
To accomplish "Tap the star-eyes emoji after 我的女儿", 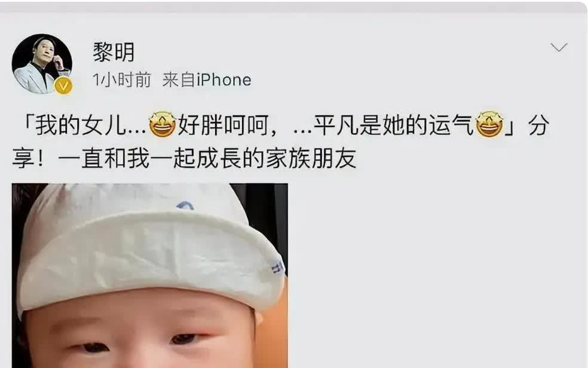I will coord(163,124).
